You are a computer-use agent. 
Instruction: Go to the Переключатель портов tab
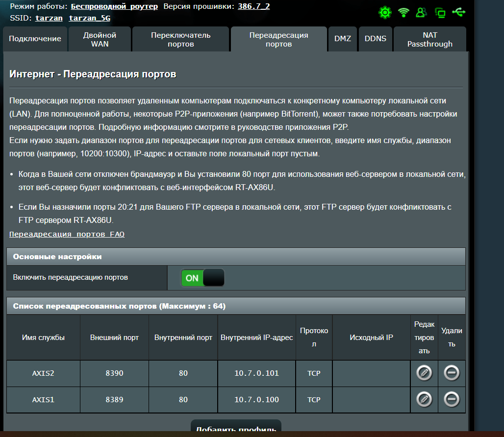(x=180, y=39)
